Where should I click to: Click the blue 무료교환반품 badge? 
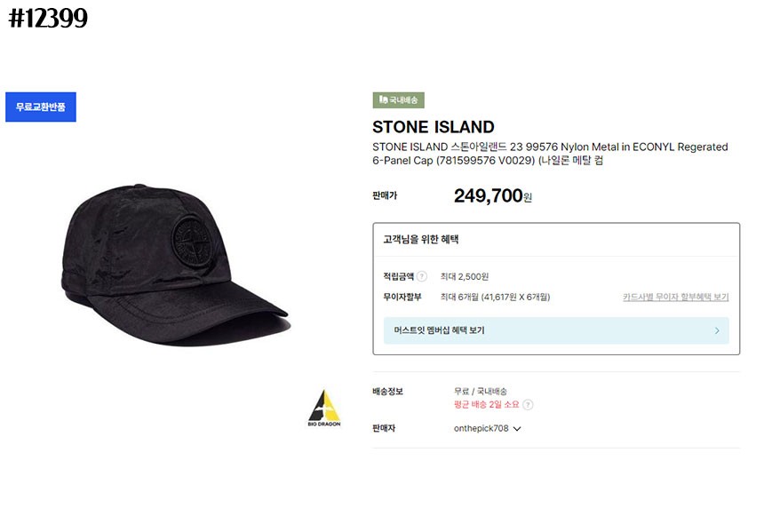pos(41,107)
